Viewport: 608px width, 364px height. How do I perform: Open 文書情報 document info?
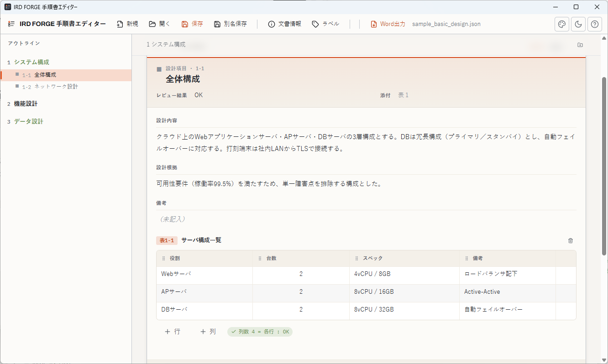pos(285,24)
